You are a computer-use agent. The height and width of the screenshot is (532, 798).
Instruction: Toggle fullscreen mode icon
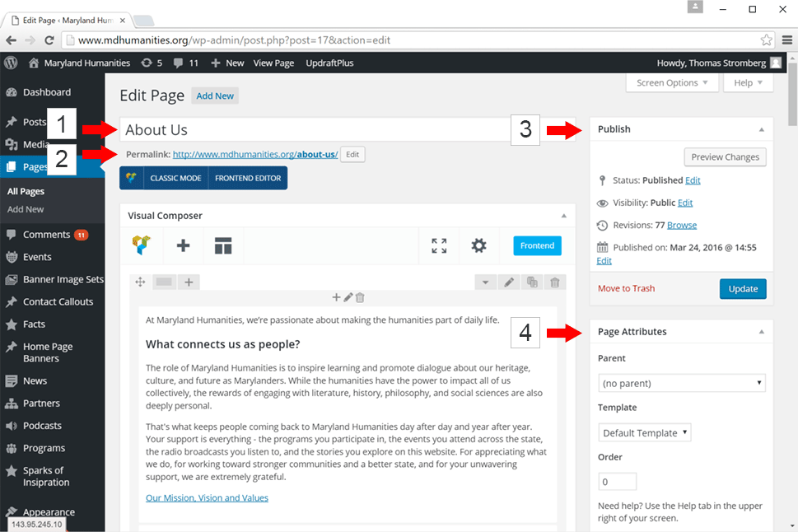pyautogui.click(x=439, y=246)
